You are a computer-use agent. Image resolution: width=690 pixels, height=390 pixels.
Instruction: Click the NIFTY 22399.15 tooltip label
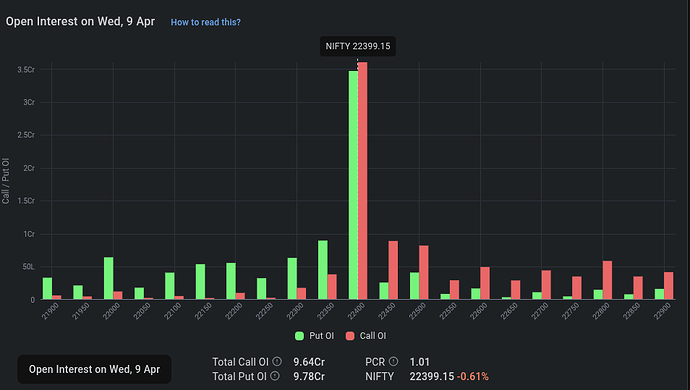point(358,46)
